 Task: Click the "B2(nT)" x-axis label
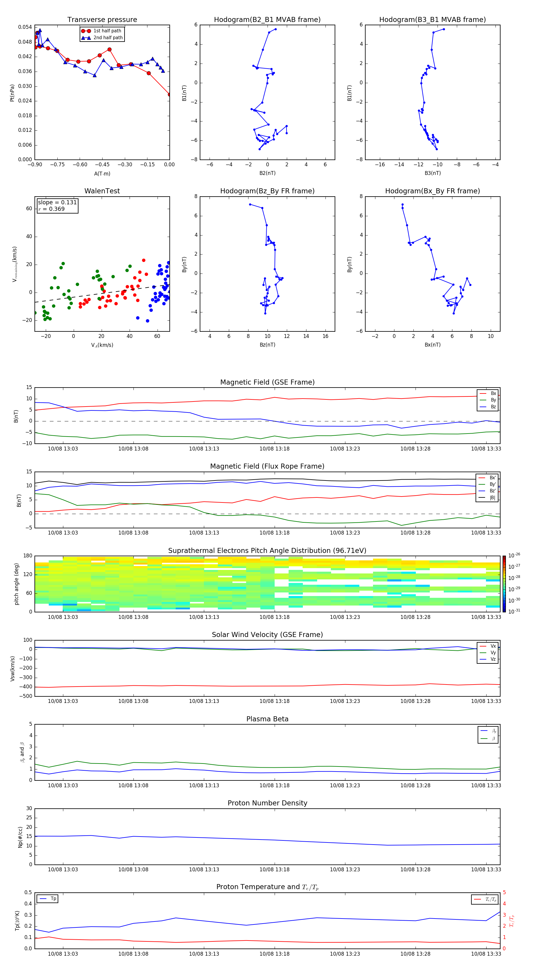(267, 173)
